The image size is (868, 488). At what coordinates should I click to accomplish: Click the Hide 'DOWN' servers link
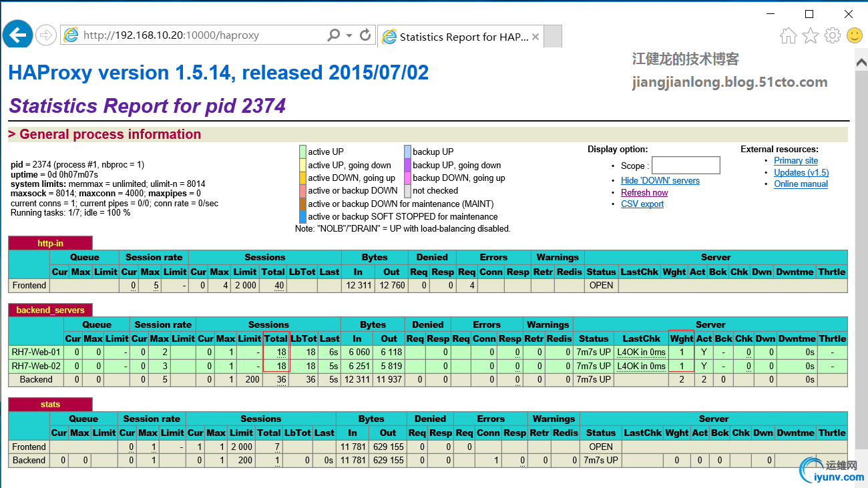(x=660, y=180)
